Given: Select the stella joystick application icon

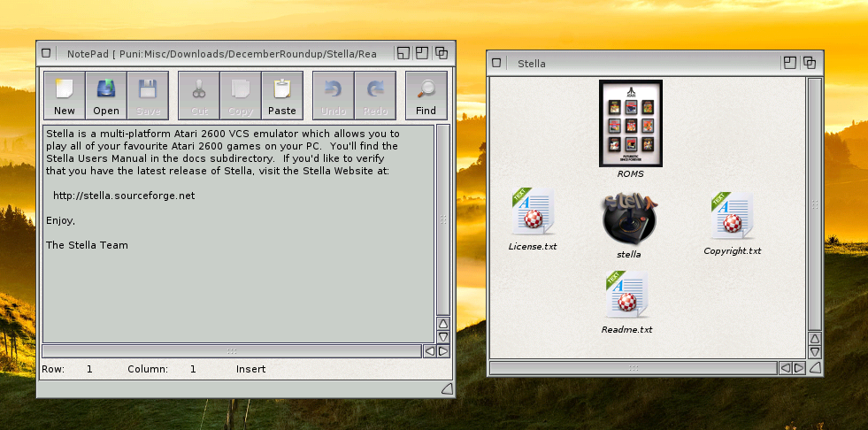Looking at the screenshot, I should 629,218.
